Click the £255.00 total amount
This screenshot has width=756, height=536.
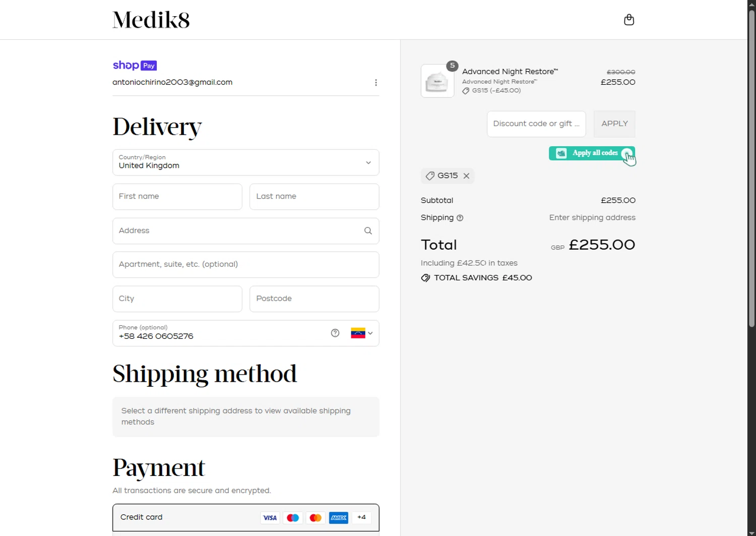(602, 245)
